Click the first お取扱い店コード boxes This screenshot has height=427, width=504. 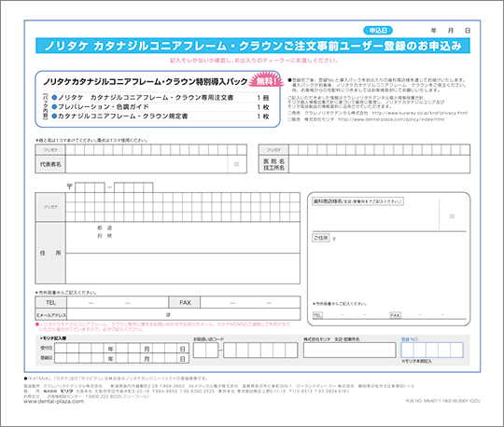point(205,351)
